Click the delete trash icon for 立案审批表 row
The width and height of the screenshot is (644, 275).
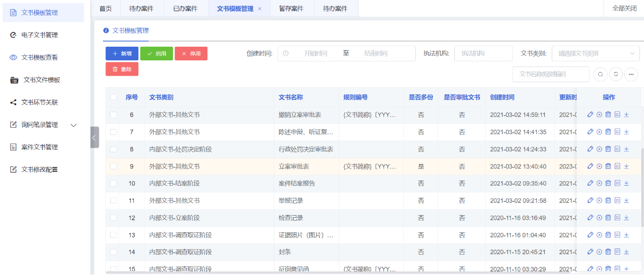(608, 166)
